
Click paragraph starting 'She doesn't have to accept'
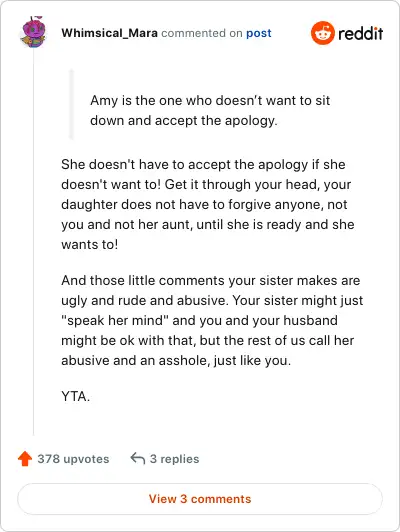[208, 204]
